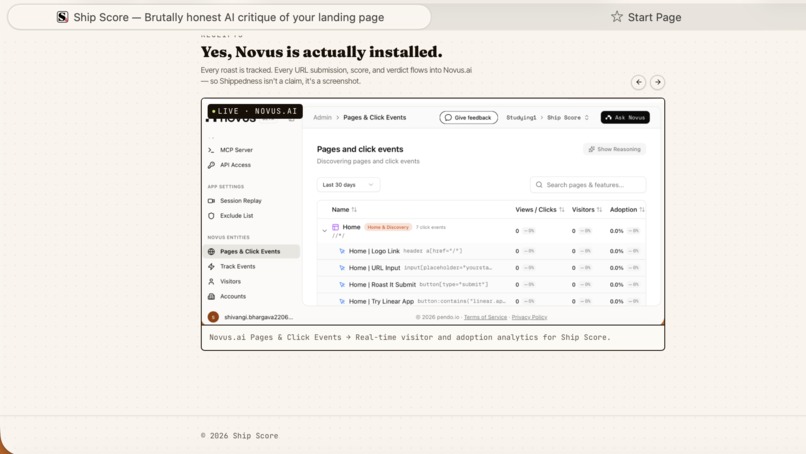
Task: Click the LIVE · NOVUS.AI badge
Action: pyautogui.click(x=255, y=111)
